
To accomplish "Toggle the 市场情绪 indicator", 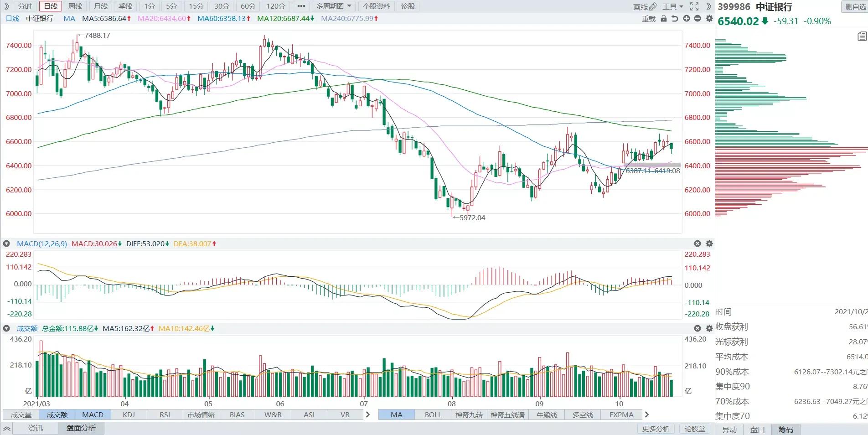I will click(201, 414).
